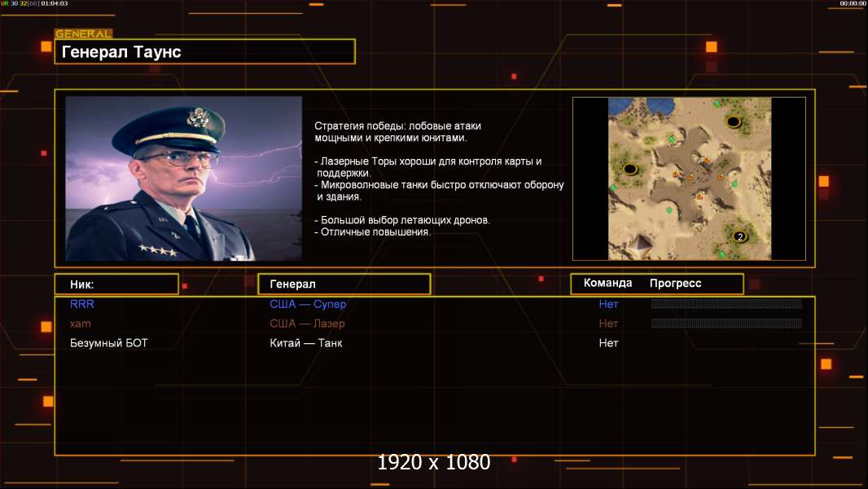Image resolution: width=868 pixels, height=489 pixels.
Task: Click the RRR loading progress bar
Action: [726, 303]
